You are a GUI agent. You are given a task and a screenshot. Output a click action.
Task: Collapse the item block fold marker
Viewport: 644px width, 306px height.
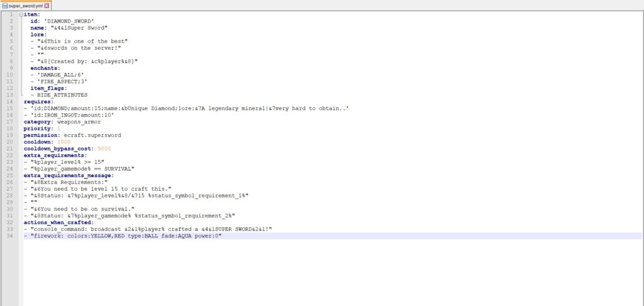21,14
